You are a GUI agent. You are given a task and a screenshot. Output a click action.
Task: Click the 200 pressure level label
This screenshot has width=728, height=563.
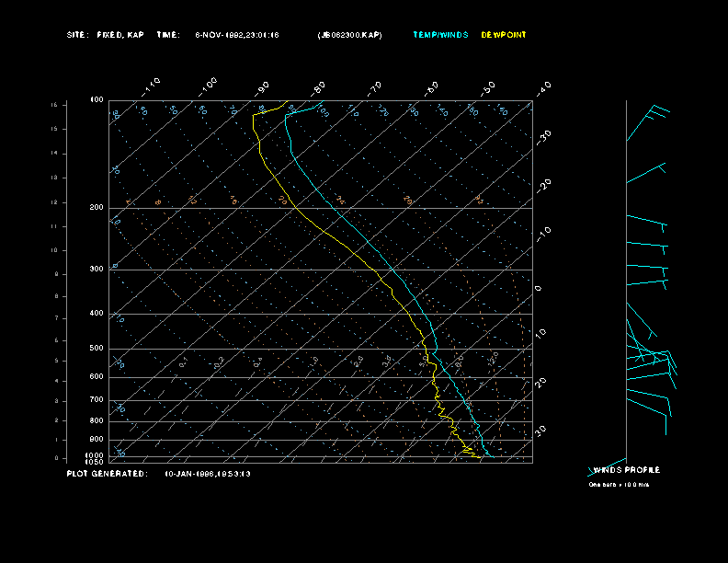point(97,208)
